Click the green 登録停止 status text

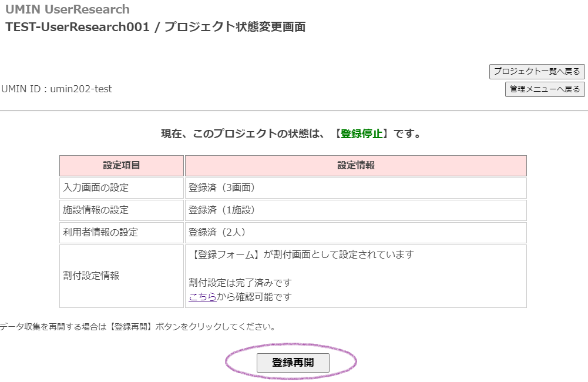pos(361,133)
